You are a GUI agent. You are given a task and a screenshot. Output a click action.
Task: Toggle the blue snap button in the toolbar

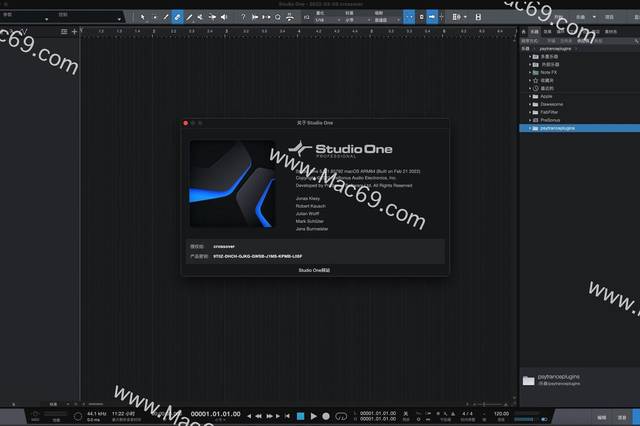(408, 17)
